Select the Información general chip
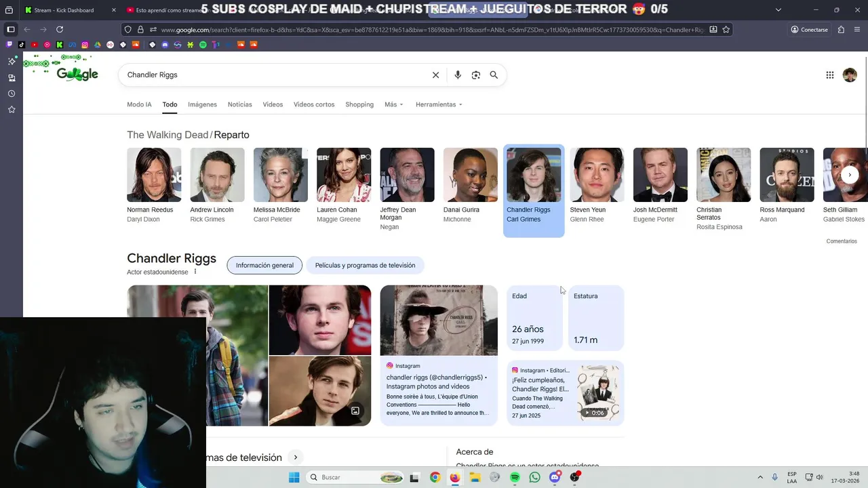Screen dimensions: 868x488 [264, 265]
